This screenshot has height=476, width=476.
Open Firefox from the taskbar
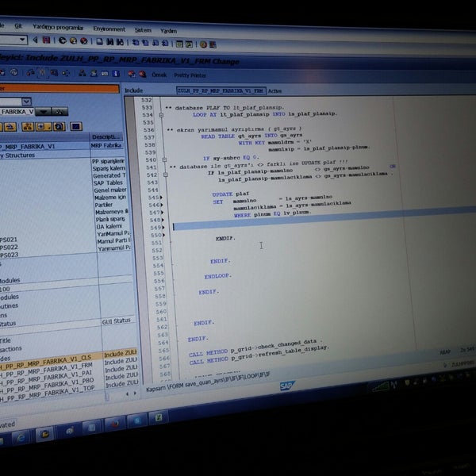tap(115, 423)
